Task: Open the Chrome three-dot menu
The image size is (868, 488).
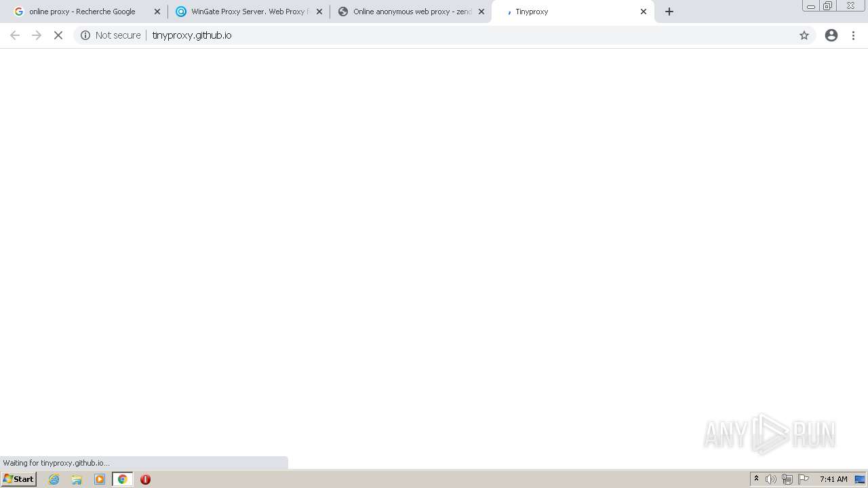Action: 854,35
